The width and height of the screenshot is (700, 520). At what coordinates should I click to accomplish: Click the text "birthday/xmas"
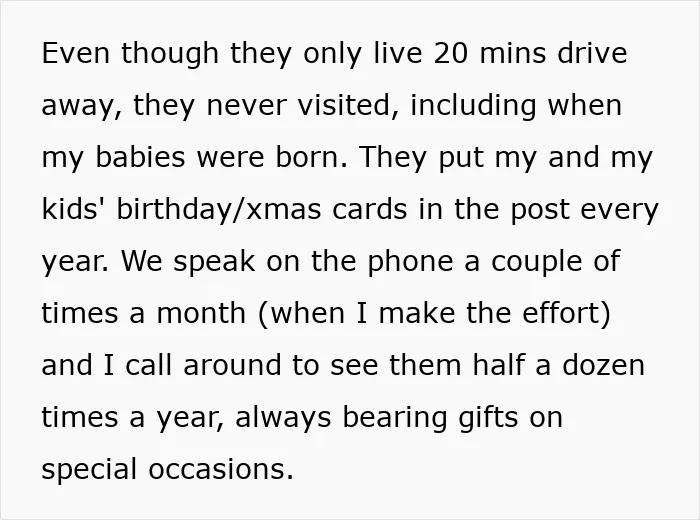(x=219, y=211)
